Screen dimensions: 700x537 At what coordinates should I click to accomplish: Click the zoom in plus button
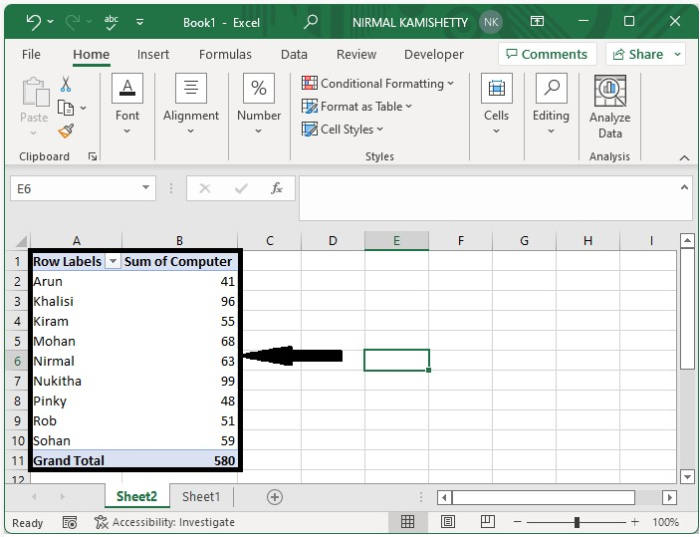[x=634, y=521]
